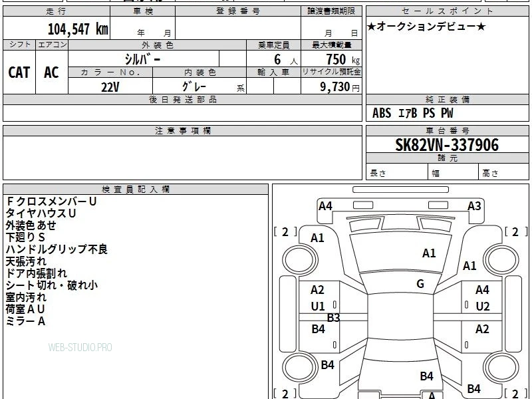This screenshot has height=399, width=532.
Task: Click the 内装色 header cell
Action: click(x=199, y=72)
